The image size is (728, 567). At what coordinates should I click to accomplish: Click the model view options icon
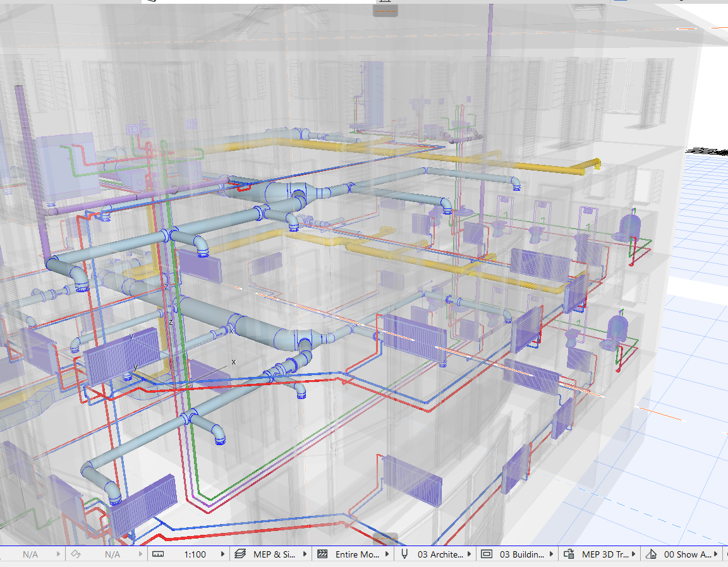pyautogui.click(x=486, y=554)
